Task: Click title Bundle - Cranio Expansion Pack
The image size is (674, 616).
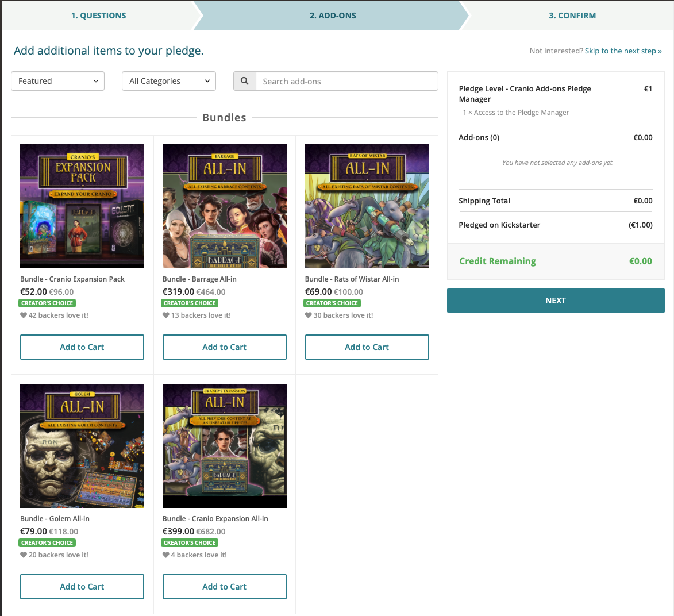Action: [x=72, y=279]
